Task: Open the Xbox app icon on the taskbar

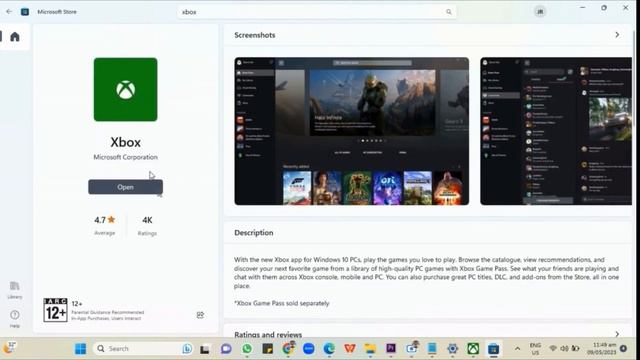Action: pos(473,349)
